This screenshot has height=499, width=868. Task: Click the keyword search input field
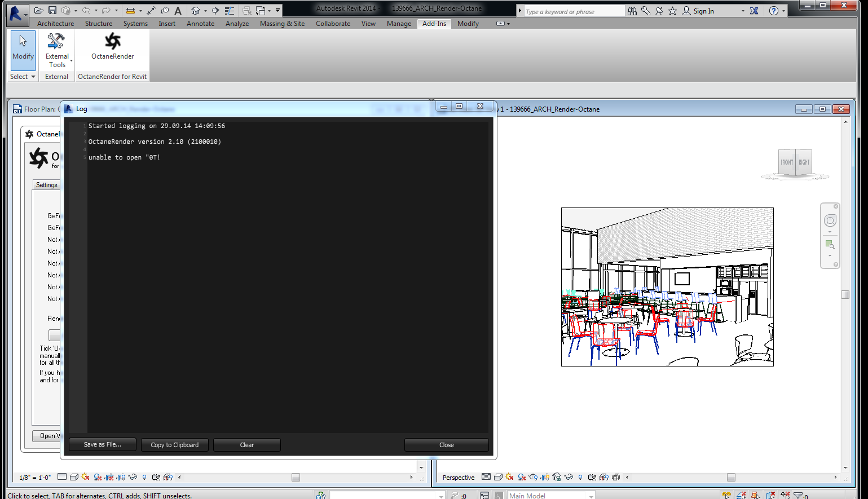click(x=574, y=11)
